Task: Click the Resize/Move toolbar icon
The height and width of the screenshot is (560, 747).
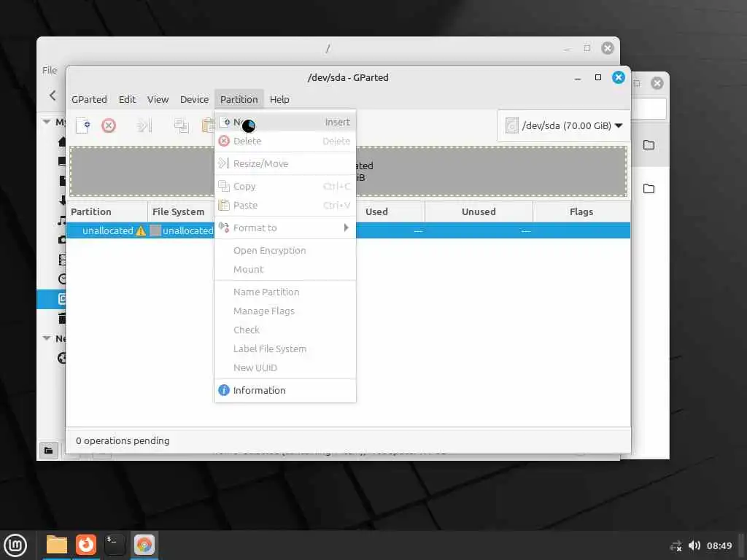Action: click(144, 125)
